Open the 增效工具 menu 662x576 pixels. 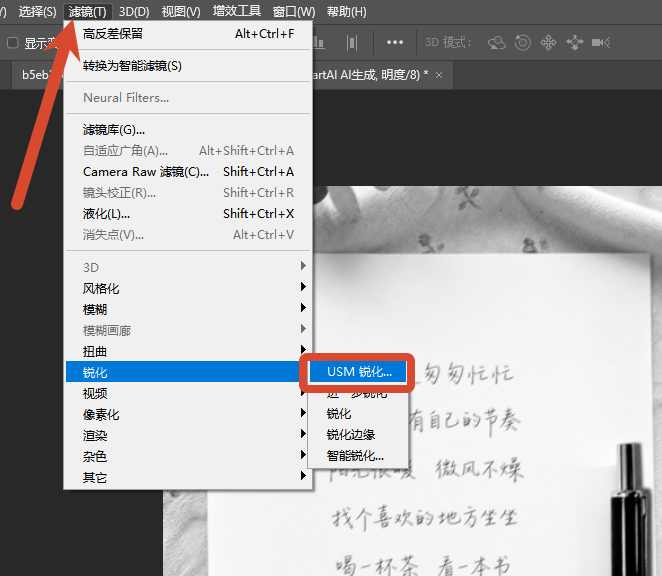(x=236, y=11)
